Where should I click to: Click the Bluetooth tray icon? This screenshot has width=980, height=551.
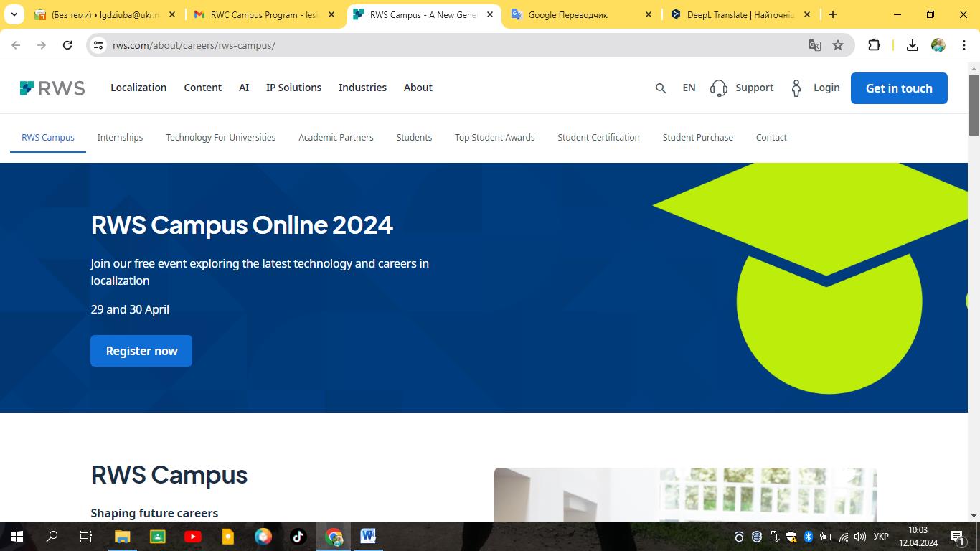(x=808, y=537)
